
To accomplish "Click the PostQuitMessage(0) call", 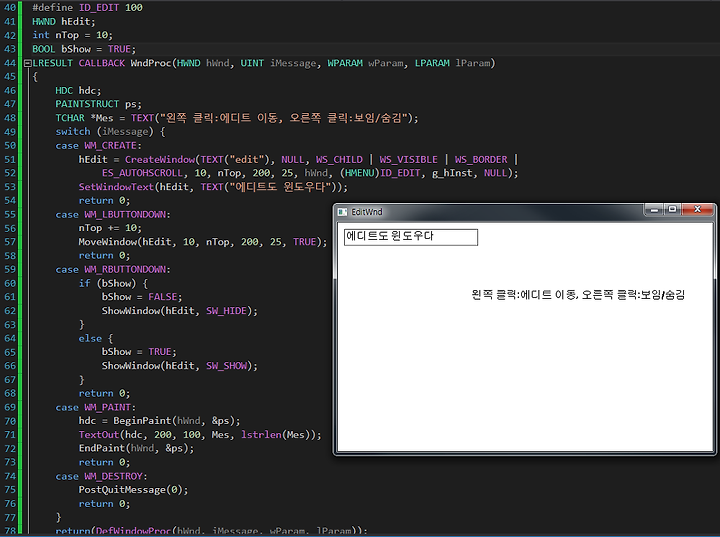I will pos(133,490).
